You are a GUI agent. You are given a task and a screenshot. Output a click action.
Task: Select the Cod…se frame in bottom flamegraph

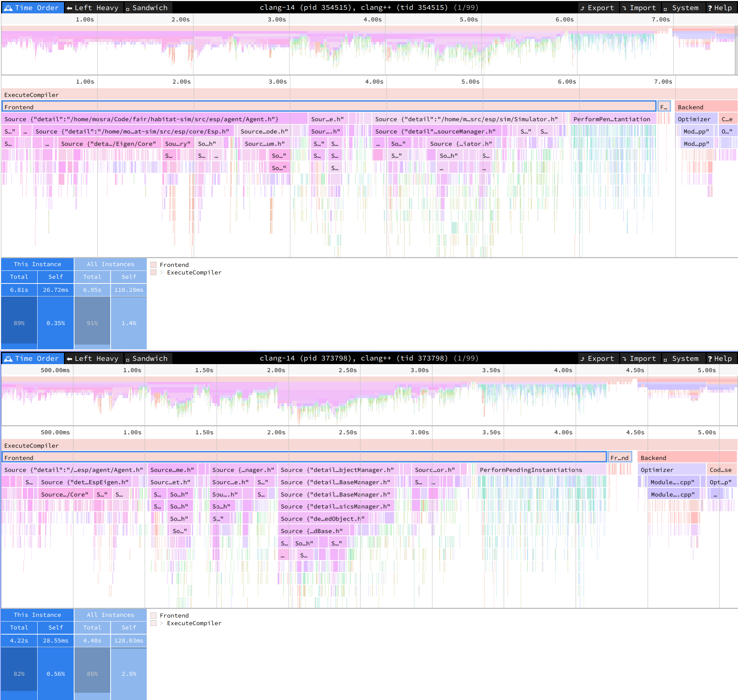pos(721,470)
